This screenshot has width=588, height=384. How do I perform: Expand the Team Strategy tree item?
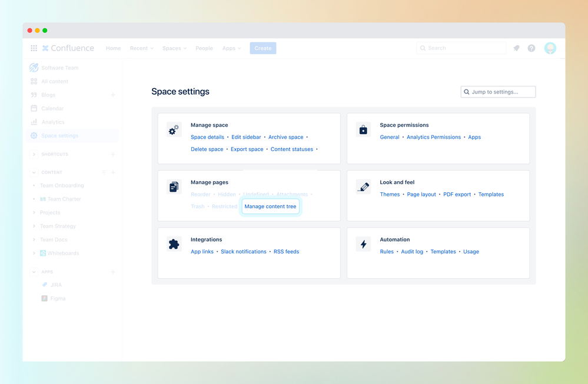34,226
